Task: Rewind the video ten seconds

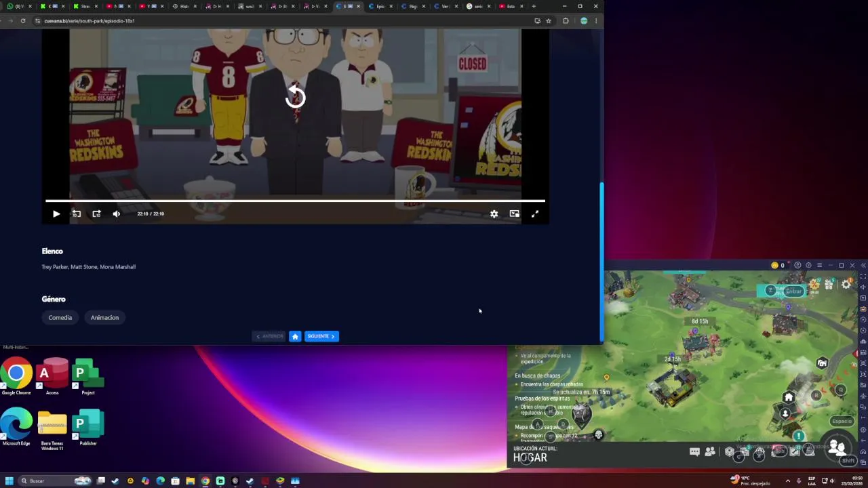Action: (x=77, y=213)
